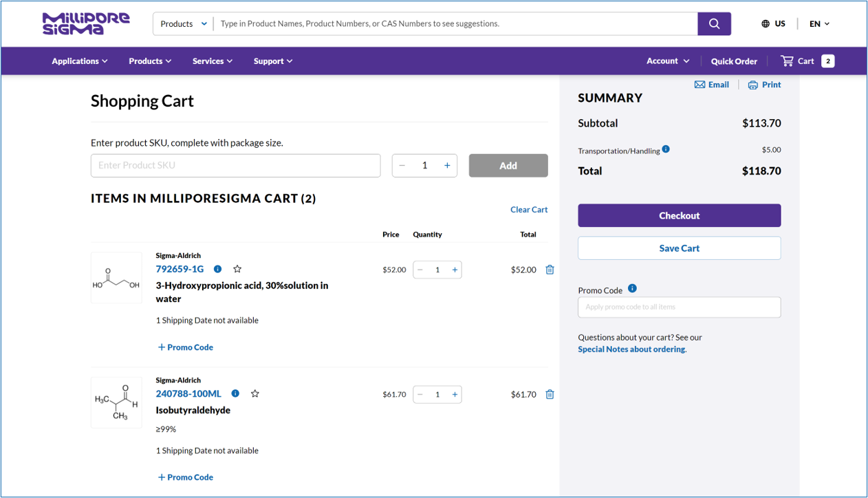Open the Services navigation menu

[213, 61]
